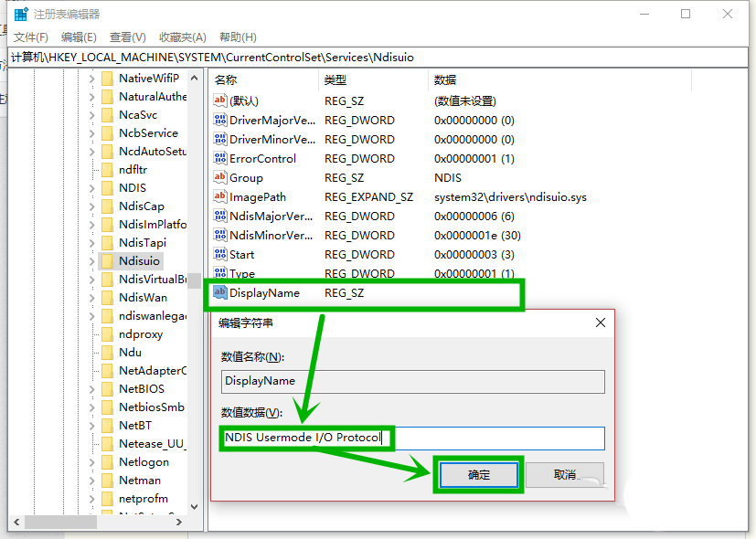756x539 pixels.
Task: Open the 帮助(H) menu
Action: (x=238, y=37)
